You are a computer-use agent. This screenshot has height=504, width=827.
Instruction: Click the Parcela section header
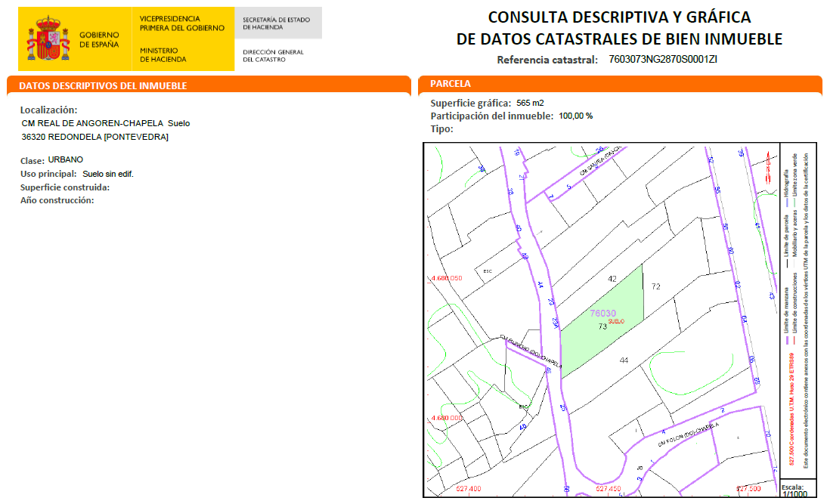pyautogui.click(x=451, y=84)
